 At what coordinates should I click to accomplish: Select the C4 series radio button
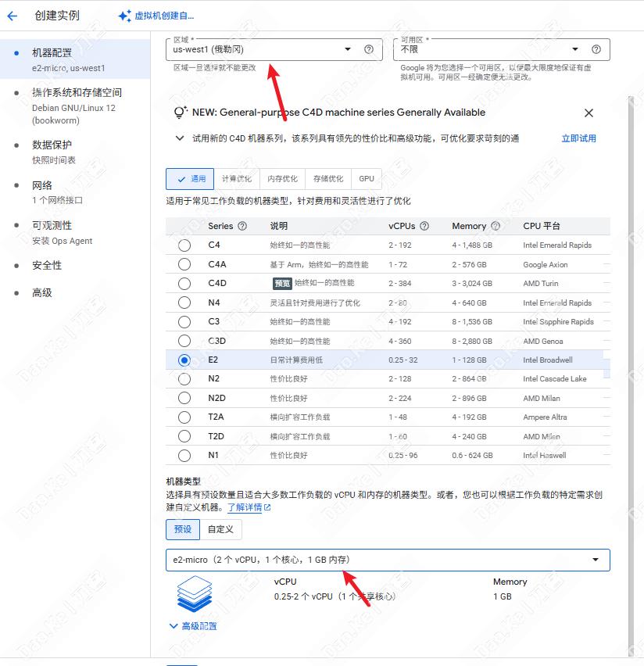tap(184, 245)
